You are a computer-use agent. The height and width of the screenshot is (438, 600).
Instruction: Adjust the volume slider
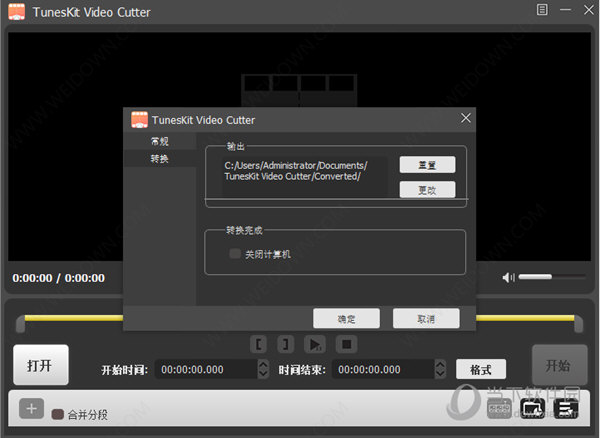552,277
